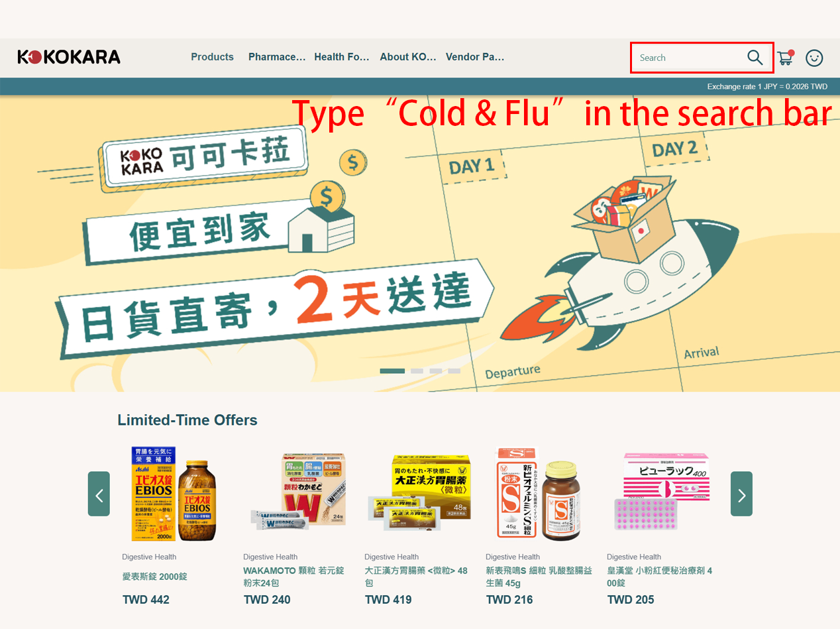Open the Health Fo… menu item
Viewport: 840px width, 629px height.
click(x=342, y=57)
